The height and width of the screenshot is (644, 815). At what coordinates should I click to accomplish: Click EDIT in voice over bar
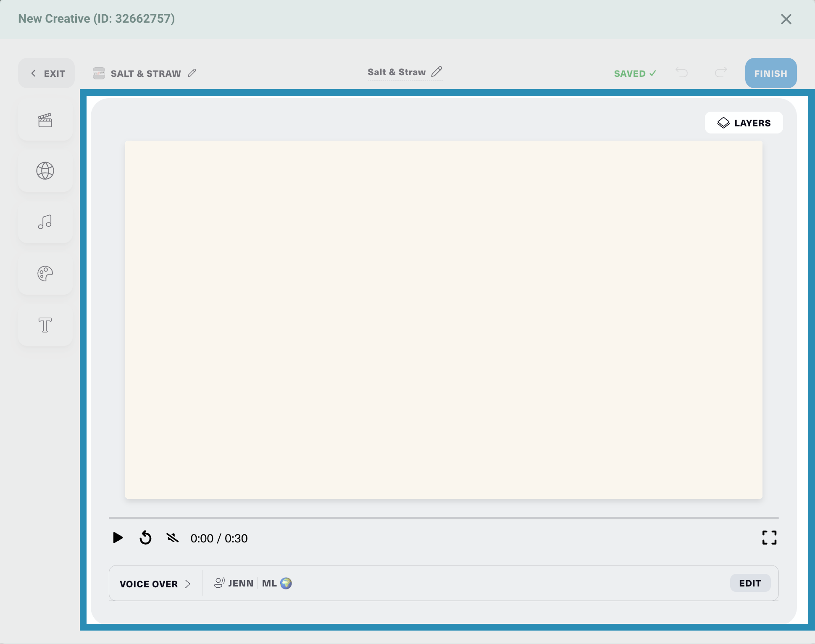click(750, 583)
